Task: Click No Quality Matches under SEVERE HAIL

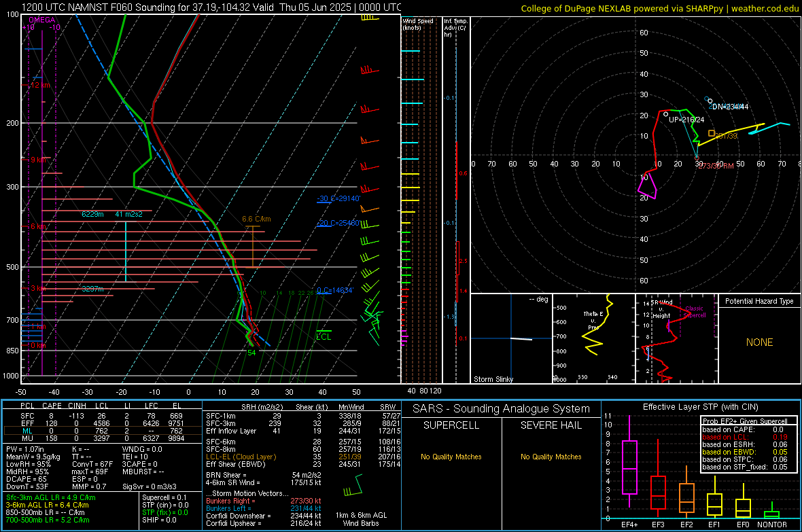Action: pos(551,457)
